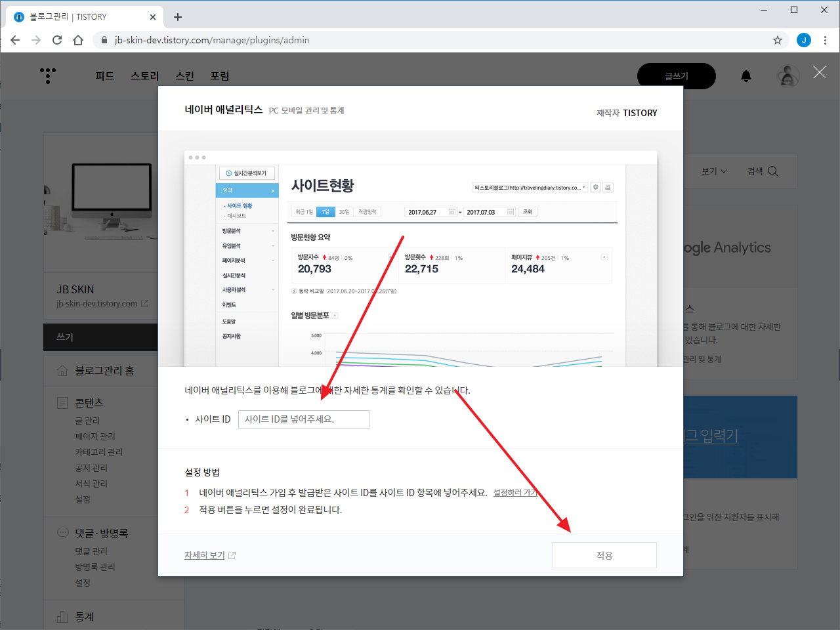Click the 글쓰기 button in header

click(x=677, y=76)
